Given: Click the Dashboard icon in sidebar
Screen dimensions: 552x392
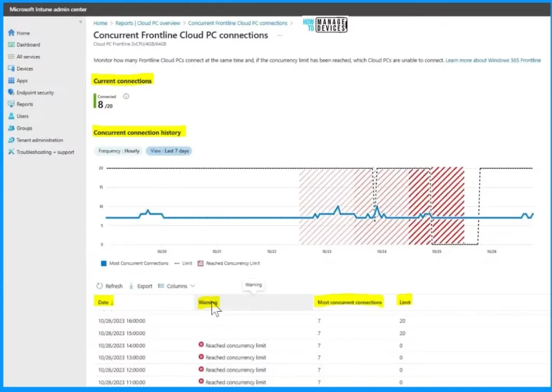Looking at the screenshot, I should (x=11, y=45).
